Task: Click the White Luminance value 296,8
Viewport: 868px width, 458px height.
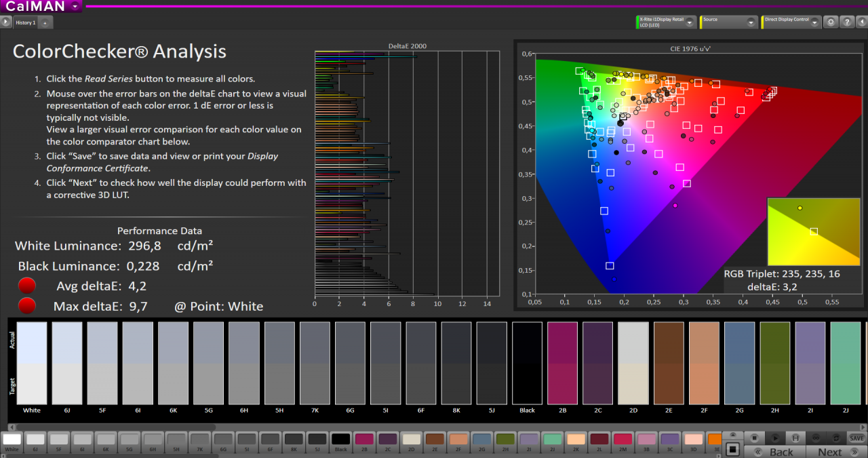Action: tap(143, 246)
